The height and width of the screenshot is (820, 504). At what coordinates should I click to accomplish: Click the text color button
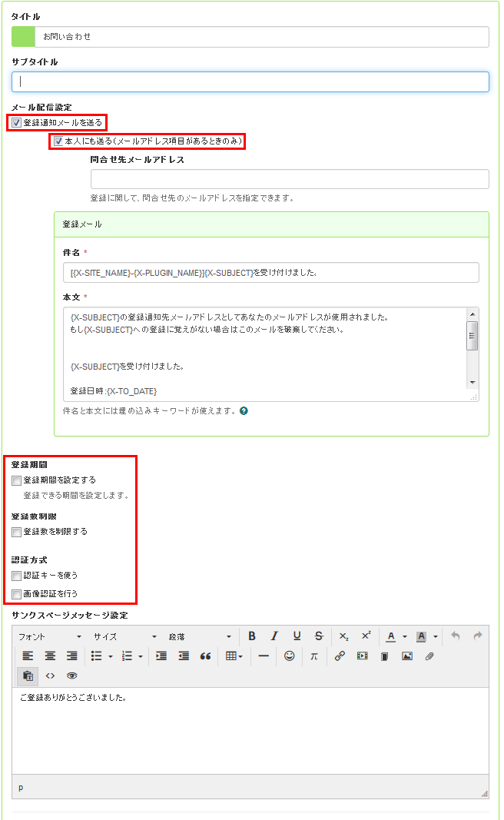click(390, 636)
